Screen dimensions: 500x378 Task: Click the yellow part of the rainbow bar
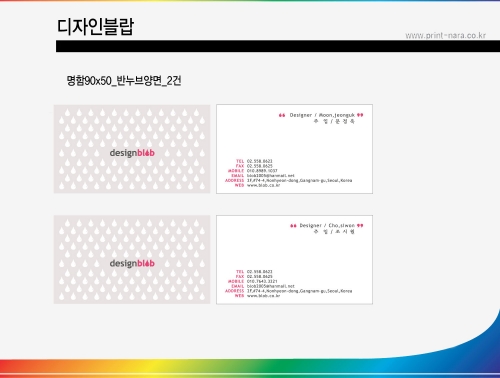[160, 367]
